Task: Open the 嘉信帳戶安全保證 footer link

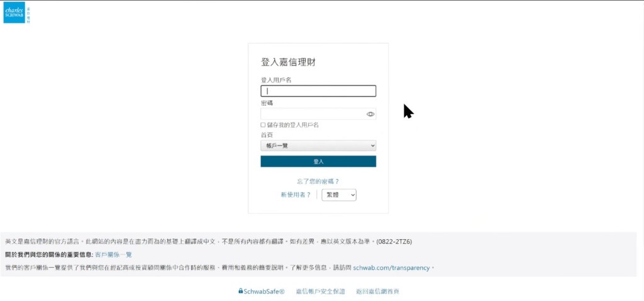Action: point(320,292)
